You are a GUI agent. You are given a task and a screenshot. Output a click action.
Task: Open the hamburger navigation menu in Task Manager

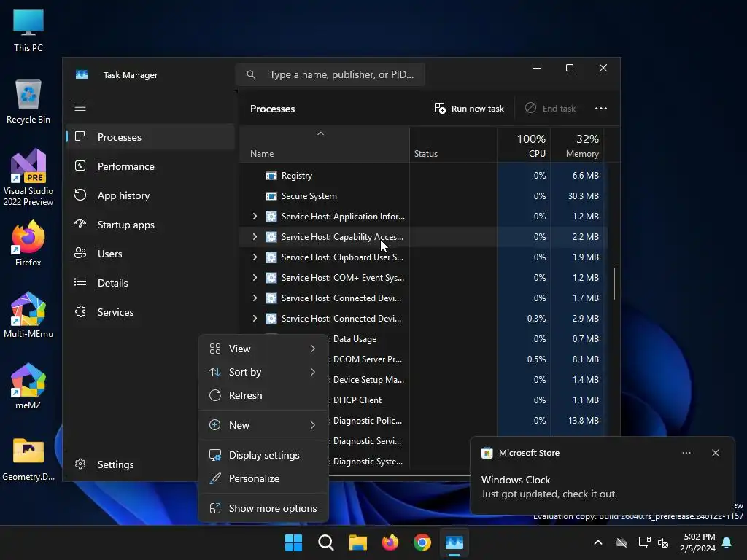[x=80, y=107]
